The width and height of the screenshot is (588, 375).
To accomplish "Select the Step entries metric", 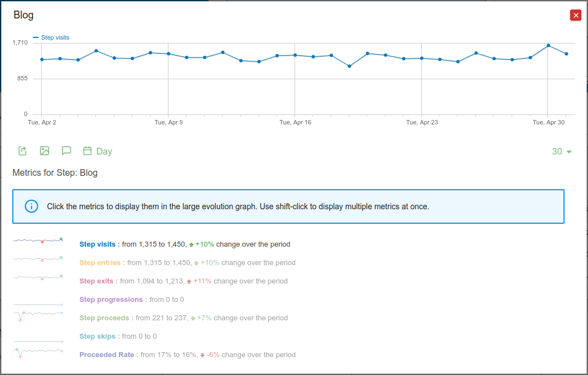I will click(x=99, y=263).
